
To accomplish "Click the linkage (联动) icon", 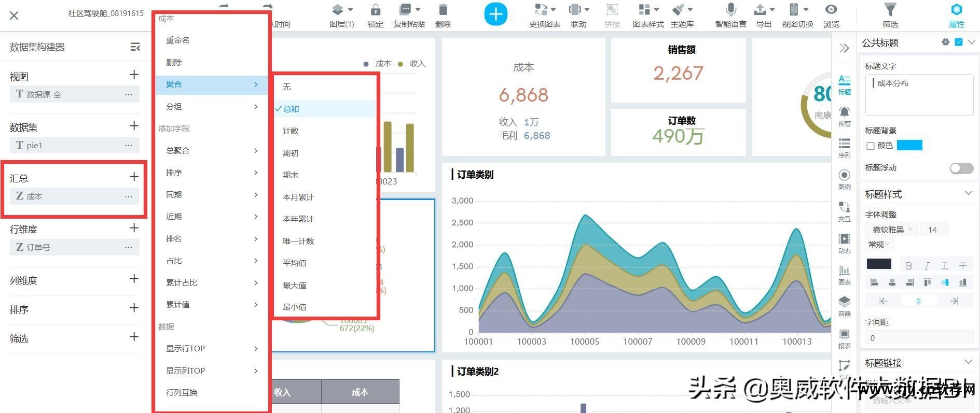I will click(x=575, y=10).
